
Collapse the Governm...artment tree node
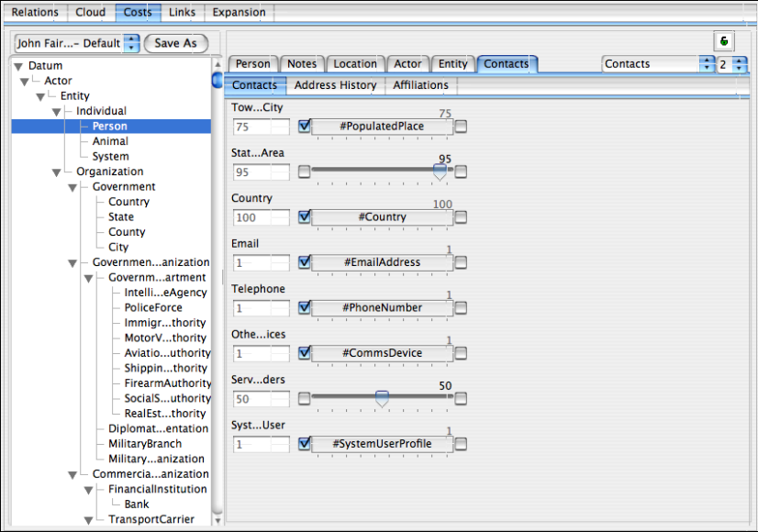(88, 279)
